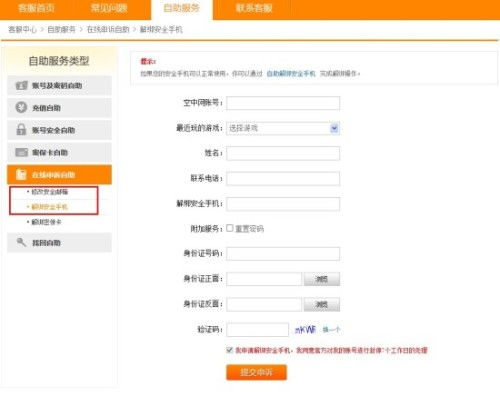500x396 pixels.
Task: Click the magnifier icon for 找回自助
Action: click(21, 242)
